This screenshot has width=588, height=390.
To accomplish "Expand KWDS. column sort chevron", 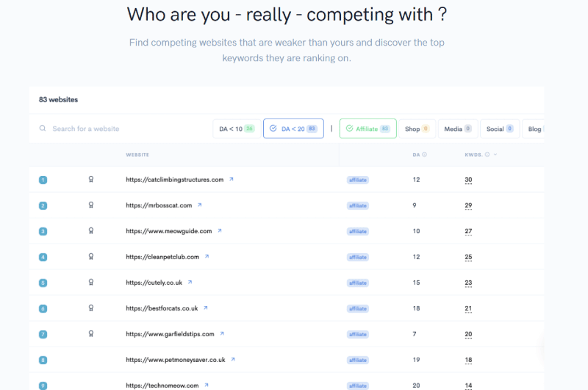I will point(495,155).
